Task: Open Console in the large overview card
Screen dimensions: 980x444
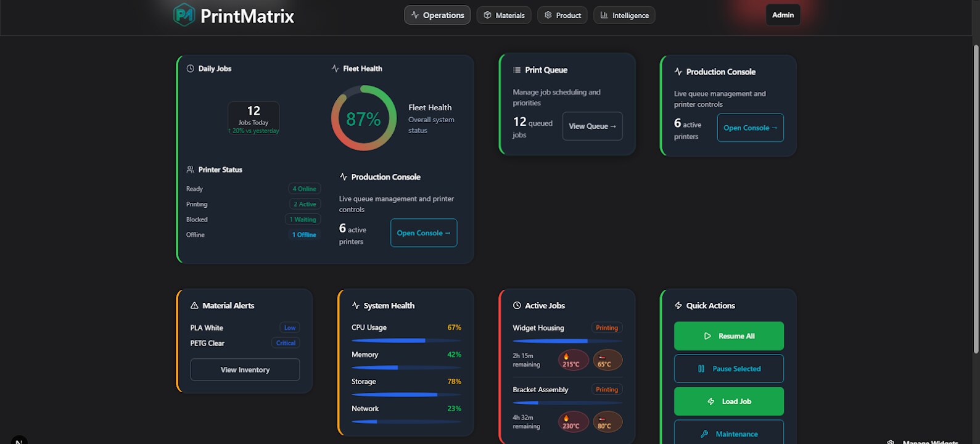Action: click(424, 233)
